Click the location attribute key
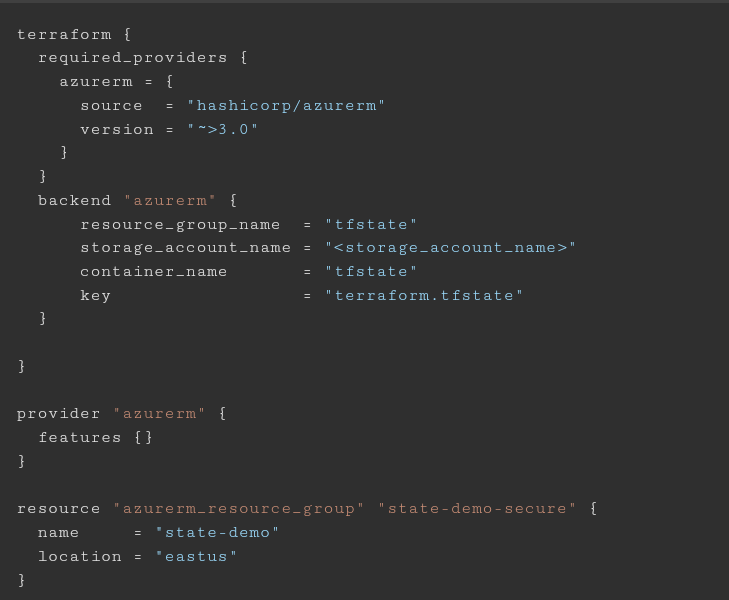Viewport: 729px width, 600px height. pos(80,556)
